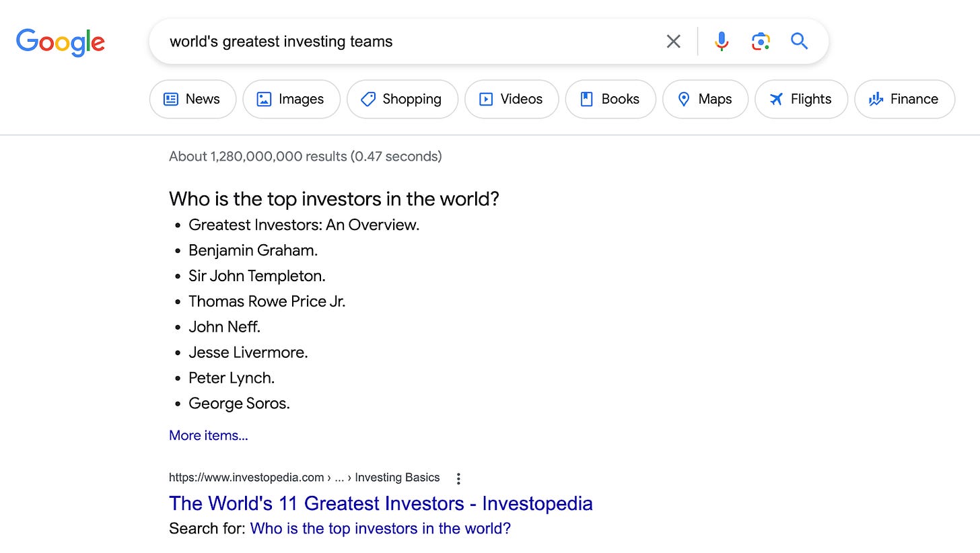Select the 'Benjamin Graham.' list item

click(253, 250)
